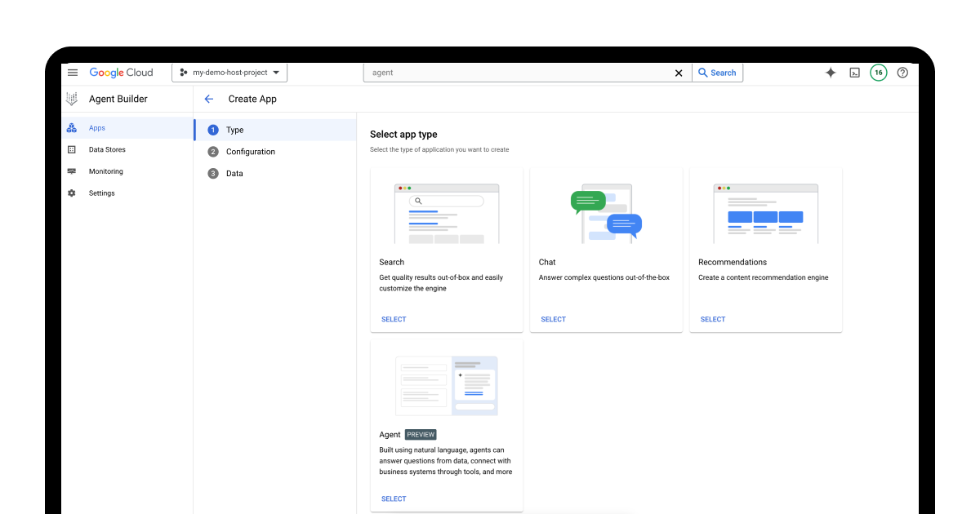Click the back arrow beside Create App
980x514 pixels.
tap(208, 99)
